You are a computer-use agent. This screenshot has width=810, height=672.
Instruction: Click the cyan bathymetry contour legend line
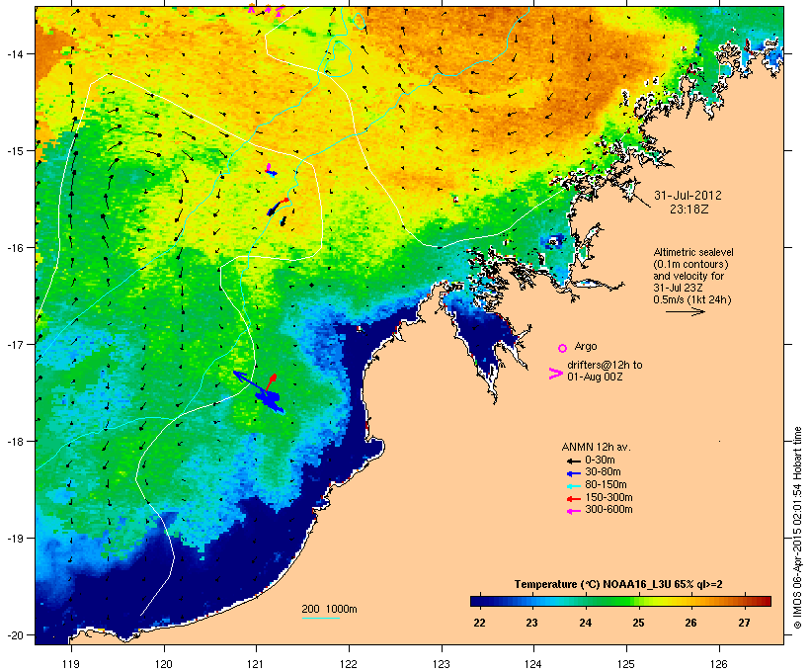[x=320, y=618]
